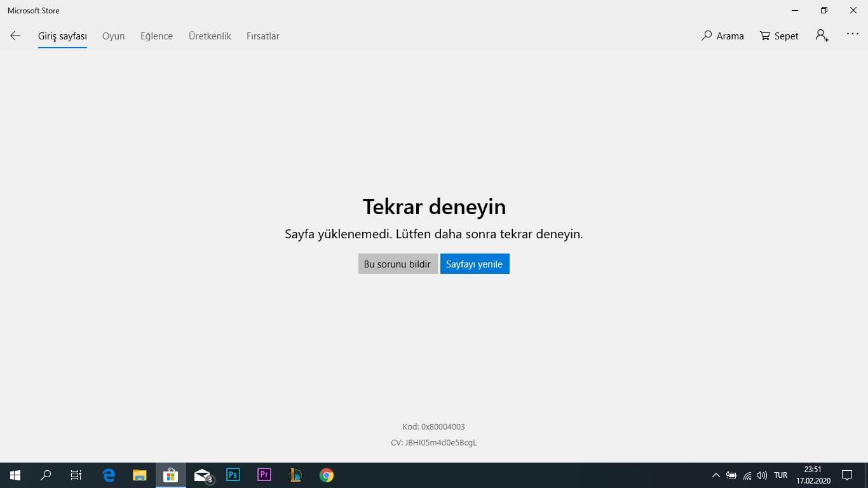The width and height of the screenshot is (868, 488).
Task: Launch Google Chrome from the taskbar
Action: pos(327,475)
